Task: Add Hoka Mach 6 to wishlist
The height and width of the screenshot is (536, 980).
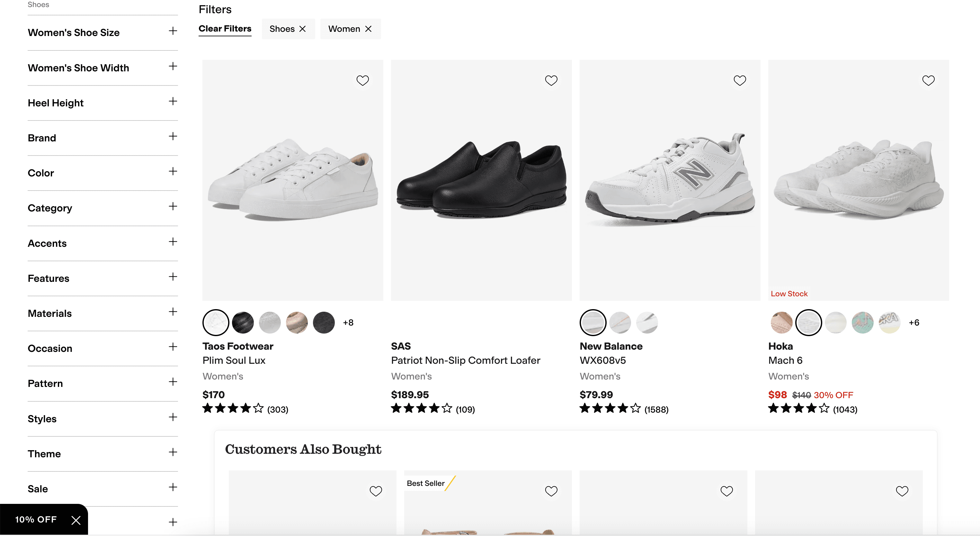Action: 928,80
